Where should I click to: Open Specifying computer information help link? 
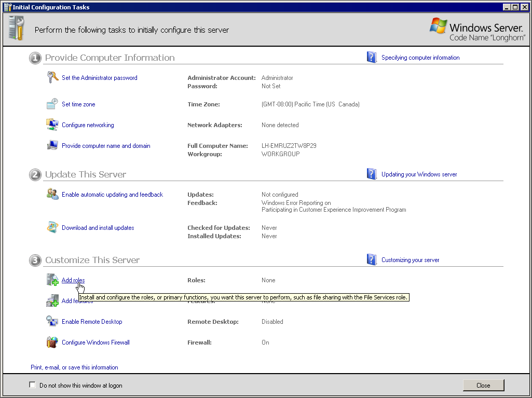point(420,58)
